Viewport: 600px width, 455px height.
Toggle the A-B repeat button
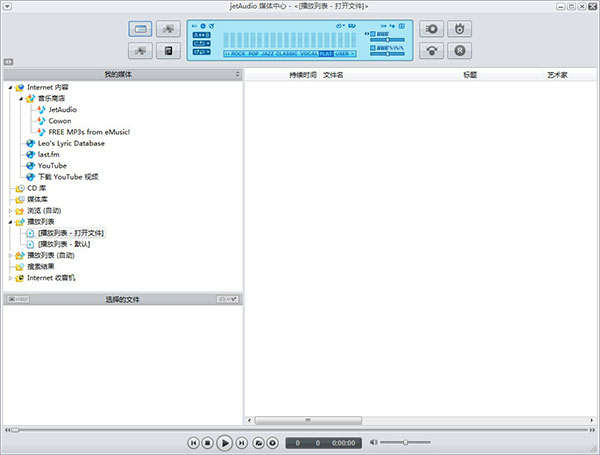[202, 35]
